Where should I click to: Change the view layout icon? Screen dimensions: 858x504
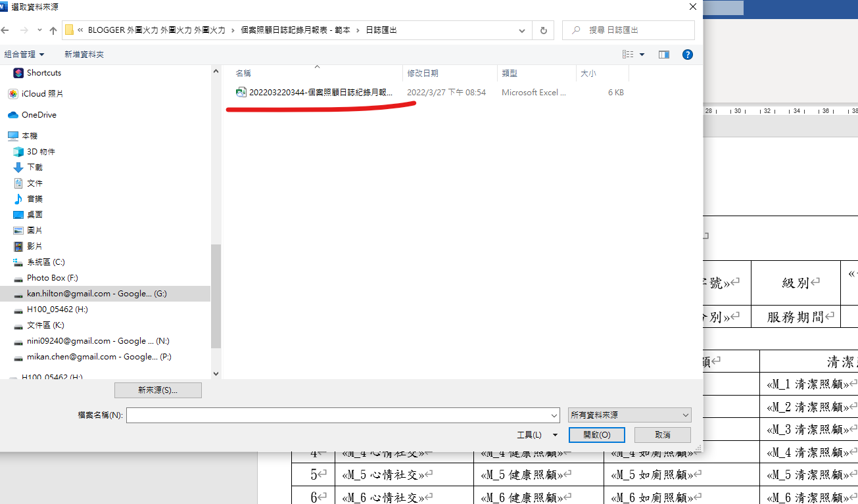[628, 55]
